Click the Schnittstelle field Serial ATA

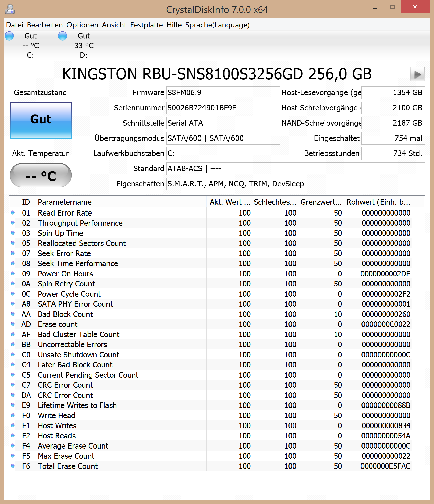(x=223, y=123)
